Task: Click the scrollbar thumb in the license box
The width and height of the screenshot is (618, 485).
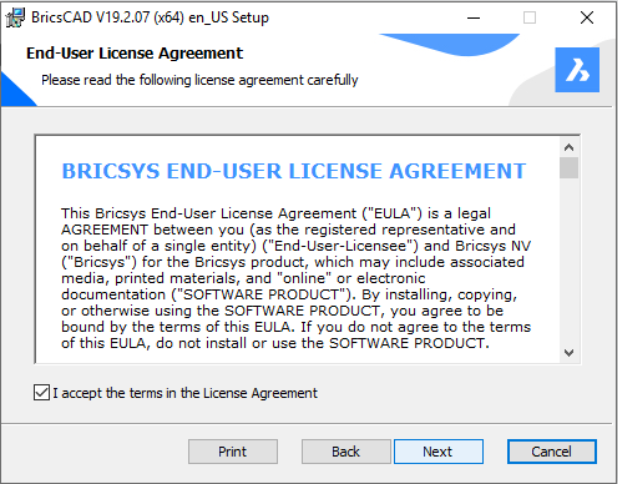Action: click(x=569, y=168)
